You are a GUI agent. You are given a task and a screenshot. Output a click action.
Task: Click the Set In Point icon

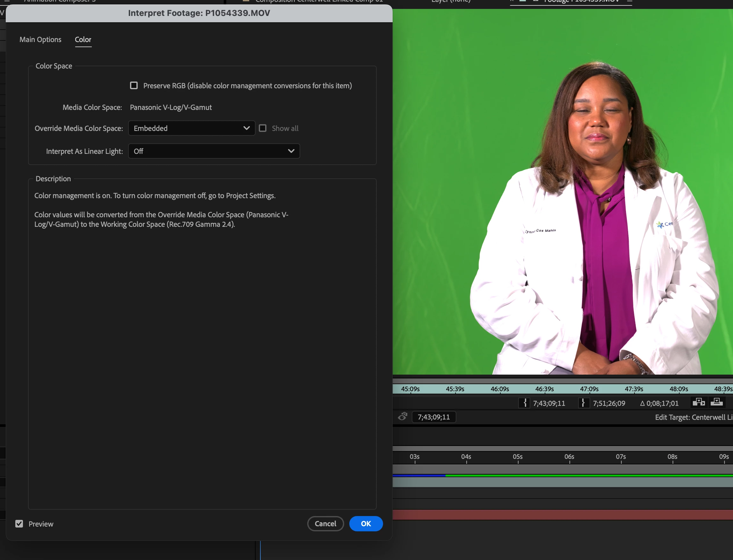click(524, 403)
